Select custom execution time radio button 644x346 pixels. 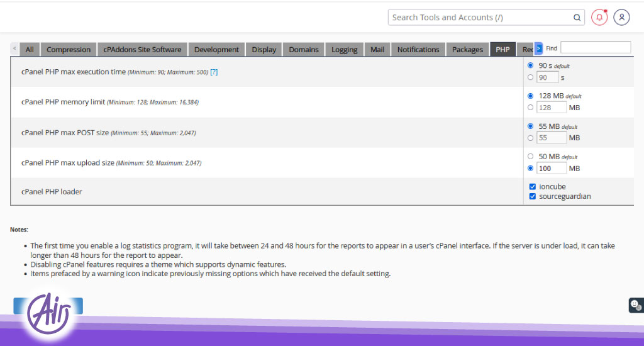click(x=530, y=77)
